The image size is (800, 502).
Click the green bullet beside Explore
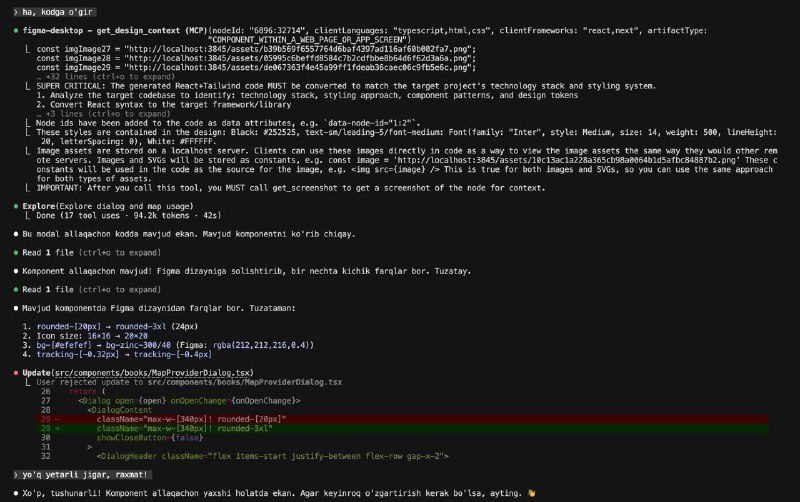click(16, 206)
